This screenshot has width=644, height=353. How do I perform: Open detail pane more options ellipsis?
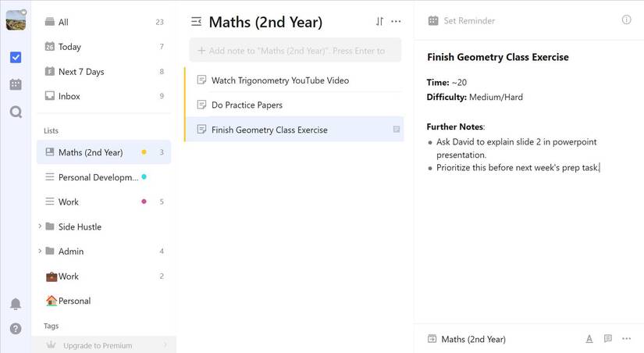[626, 339]
